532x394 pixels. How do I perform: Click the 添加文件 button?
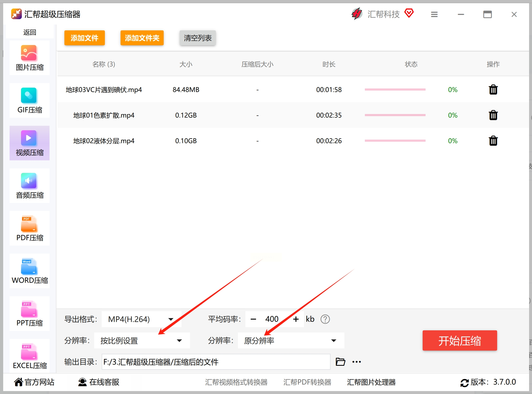(84, 38)
